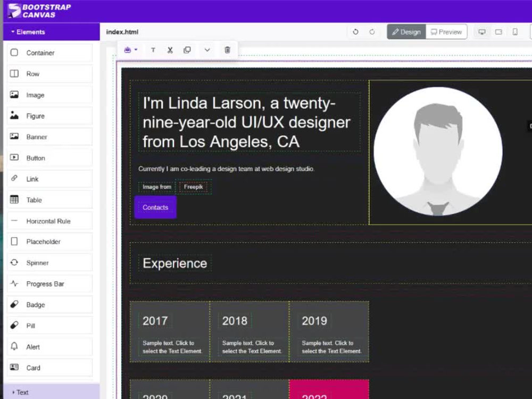
Task: Select the Button element
Action: click(x=49, y=158)
